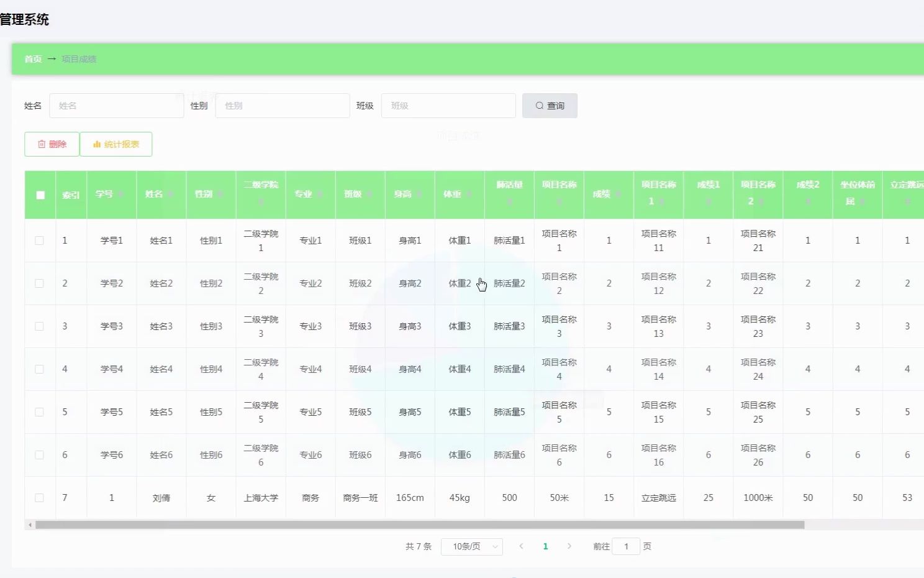Focus the 姓名 search input field

click(116, 106)
